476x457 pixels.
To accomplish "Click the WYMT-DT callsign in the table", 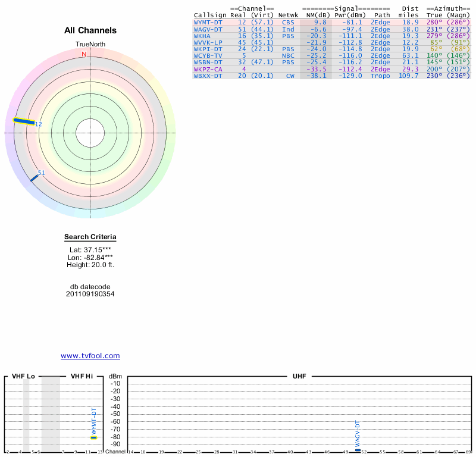I will pyautogui.click(x=208, y=22).
